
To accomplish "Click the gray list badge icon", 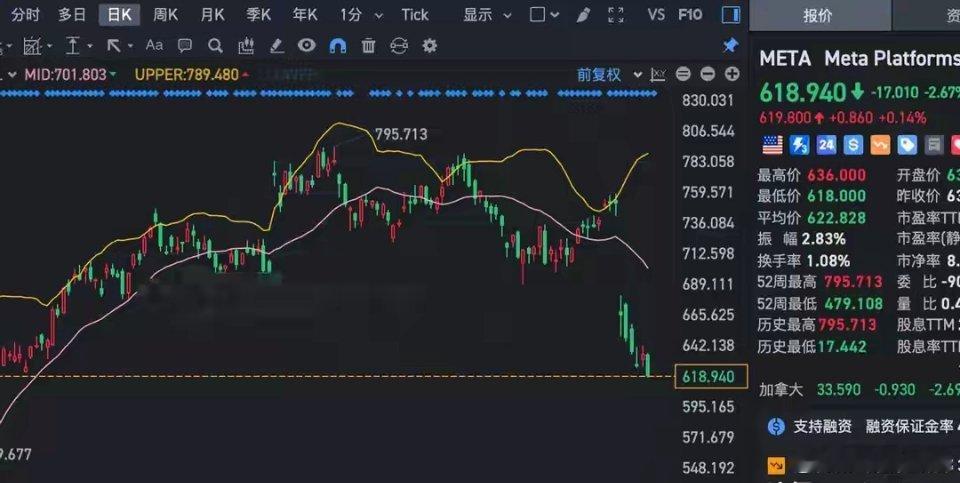I will pyautogui.click(x=934, y=145).
